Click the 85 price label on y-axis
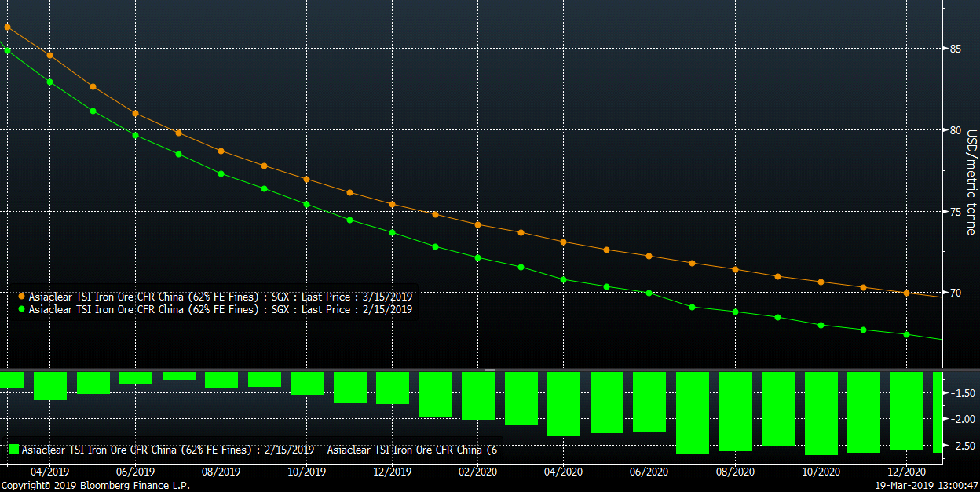980x492 pixels. tap(956, 49)
